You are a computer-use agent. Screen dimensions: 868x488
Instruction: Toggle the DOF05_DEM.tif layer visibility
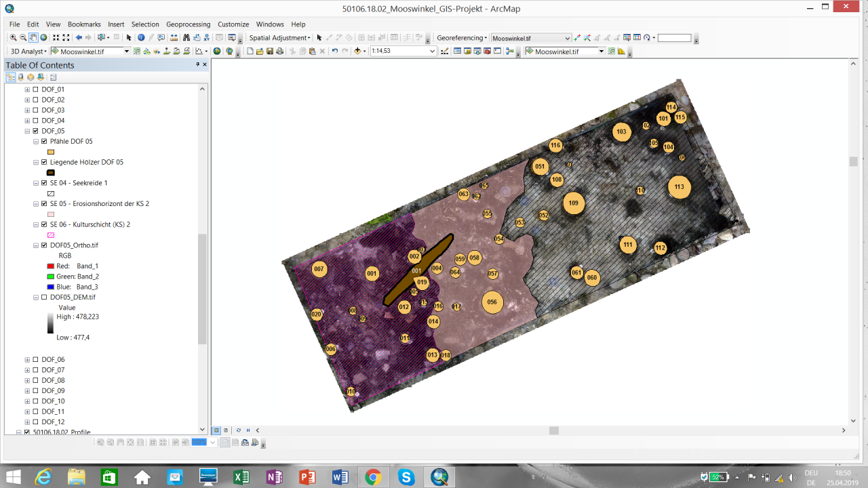coord(44,297)
